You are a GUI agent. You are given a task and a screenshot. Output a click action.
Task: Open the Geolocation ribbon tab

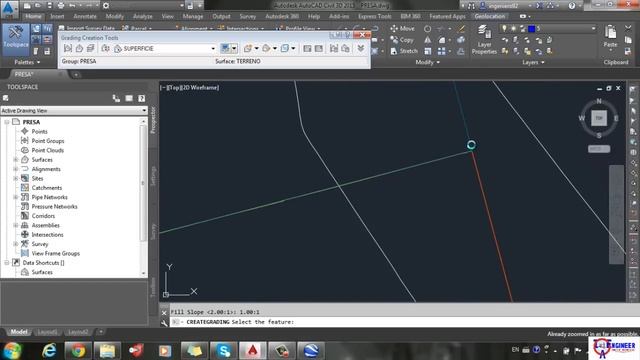[x=489, y=16]
